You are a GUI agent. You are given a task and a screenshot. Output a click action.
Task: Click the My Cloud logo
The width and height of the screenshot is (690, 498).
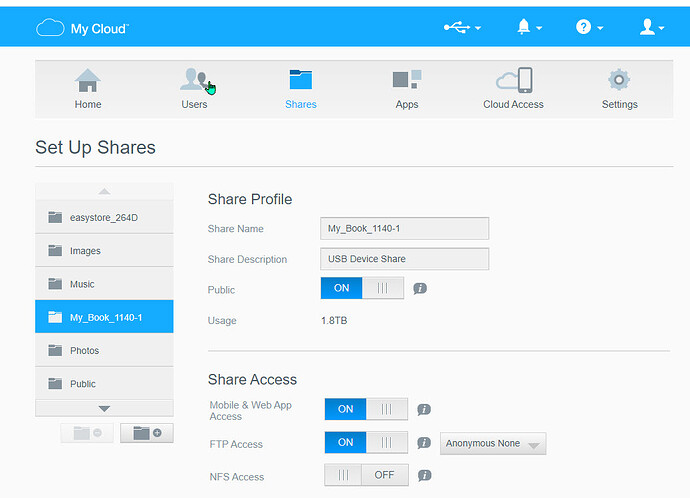tap(82, 28)
